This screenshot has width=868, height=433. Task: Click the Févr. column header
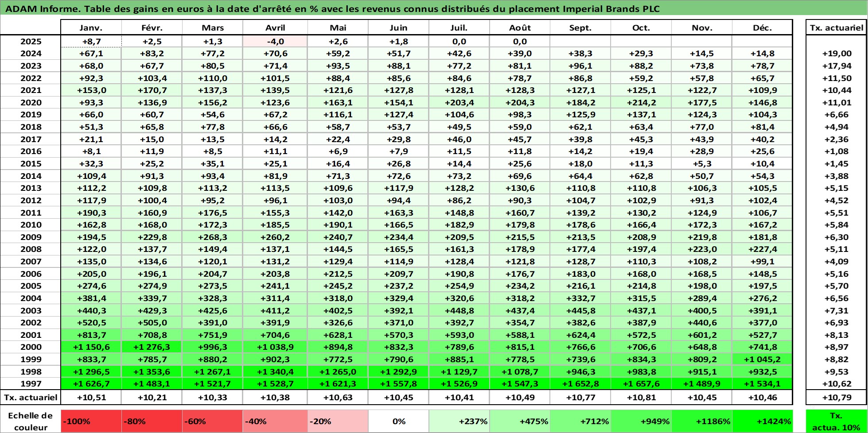(152, 27)
